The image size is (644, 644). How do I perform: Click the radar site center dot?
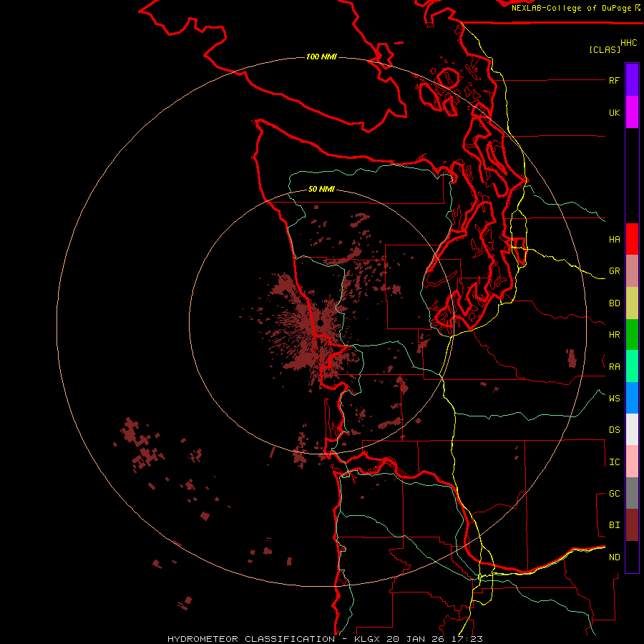click(x=321, y=324)
